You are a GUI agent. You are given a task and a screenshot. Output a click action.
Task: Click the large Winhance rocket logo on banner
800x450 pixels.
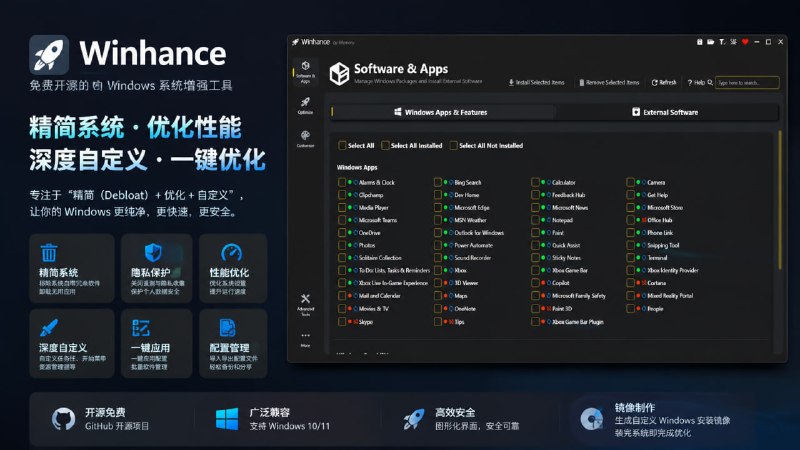click(49, 55)
